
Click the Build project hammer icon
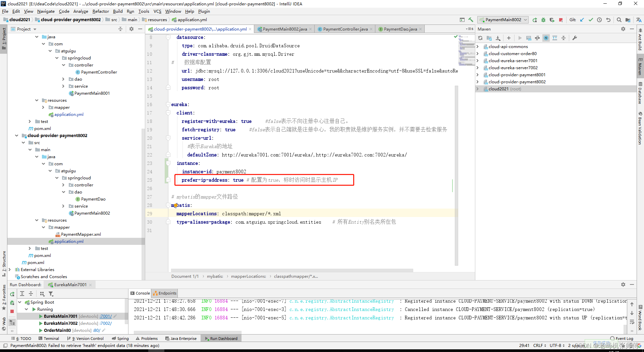pyautogui.click(x=471, y=20)
